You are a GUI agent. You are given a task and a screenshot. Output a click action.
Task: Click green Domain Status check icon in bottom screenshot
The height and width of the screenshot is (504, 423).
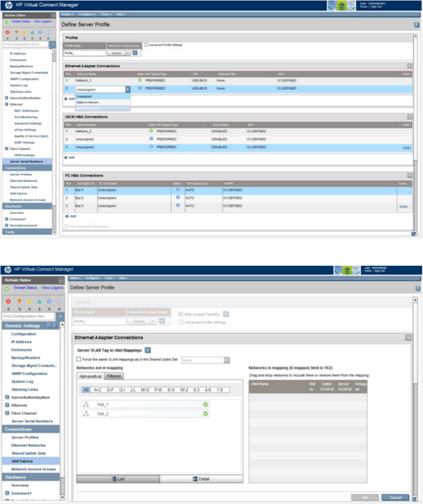click(x=7, y=288)
